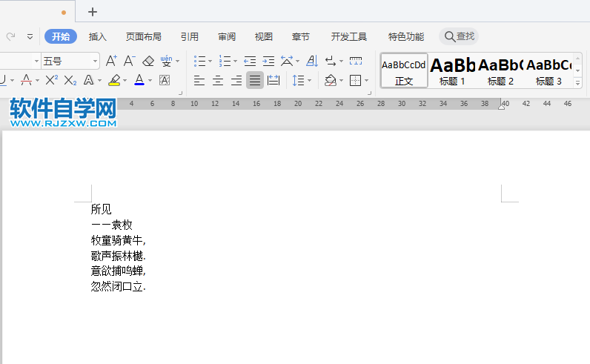Switch to the 插入 tab
Viewport: 590px width, 364px height.
(97, 36)
